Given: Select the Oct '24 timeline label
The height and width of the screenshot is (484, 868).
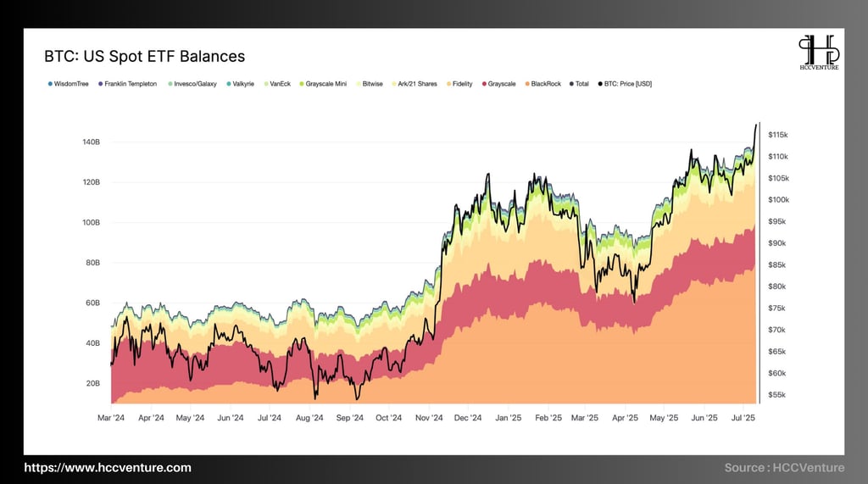Looking at the screenshot, I should click(388, 418).
